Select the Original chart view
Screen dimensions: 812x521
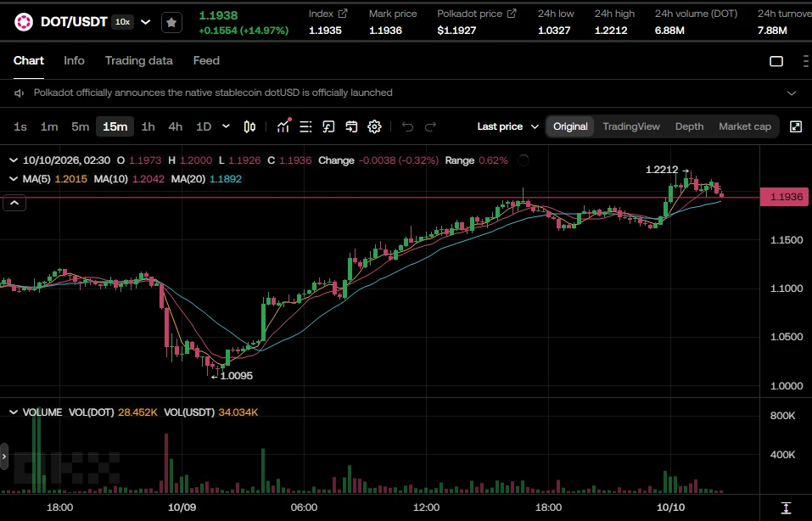tap(570, 126)
